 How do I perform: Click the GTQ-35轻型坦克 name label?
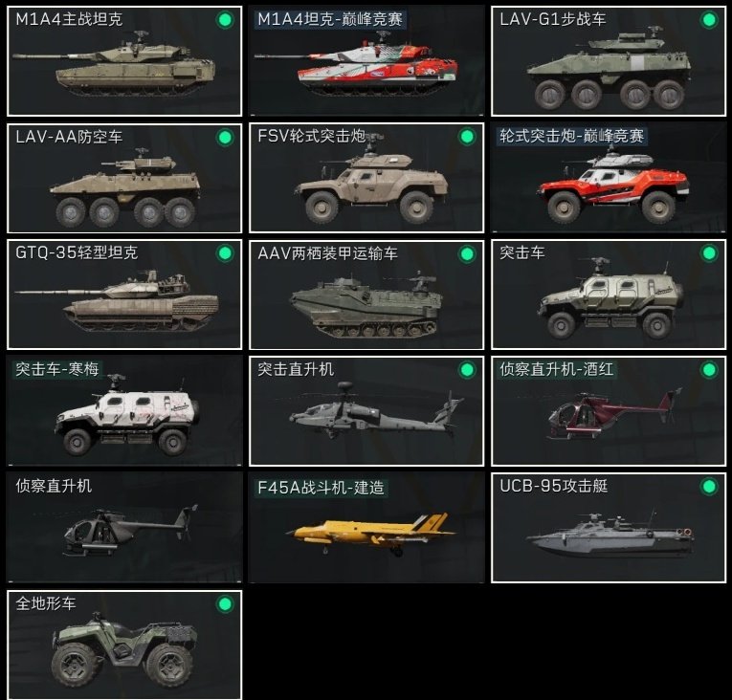coord(77,252)
